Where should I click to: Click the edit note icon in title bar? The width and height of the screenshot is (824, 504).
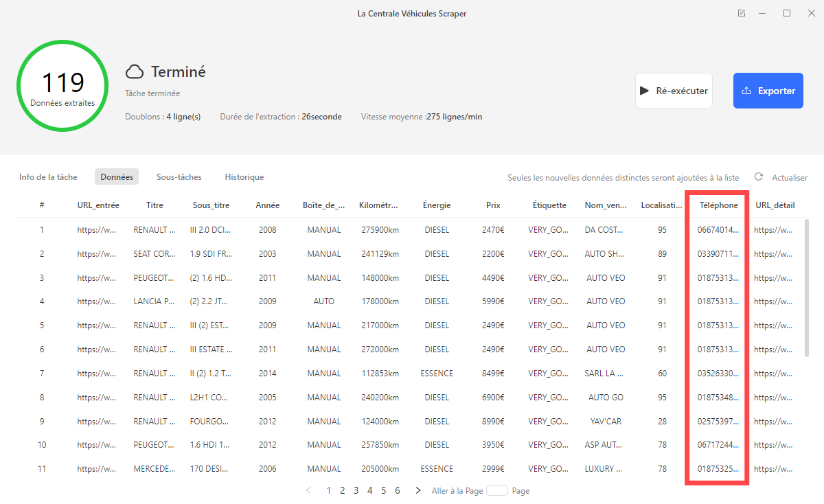(x=742, y=13)
